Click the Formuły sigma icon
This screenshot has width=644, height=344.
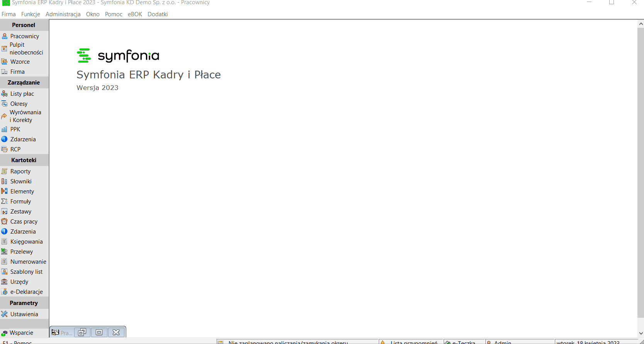[5, 201]
